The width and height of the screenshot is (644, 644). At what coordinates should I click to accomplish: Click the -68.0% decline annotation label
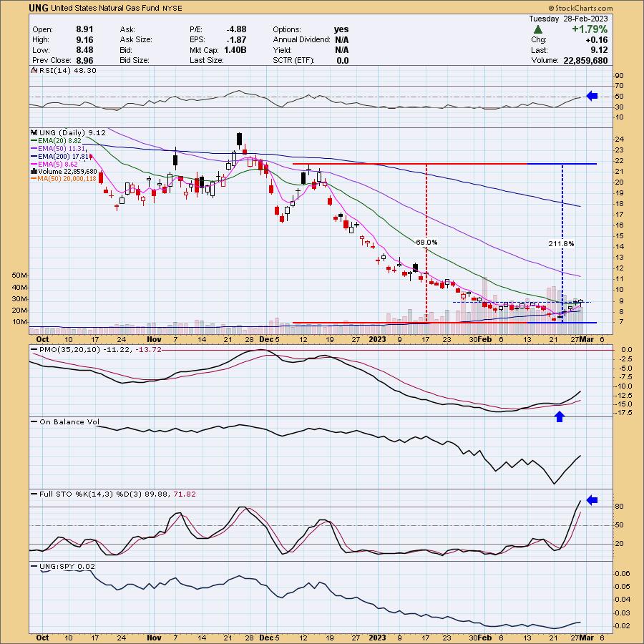click(426, 243)
